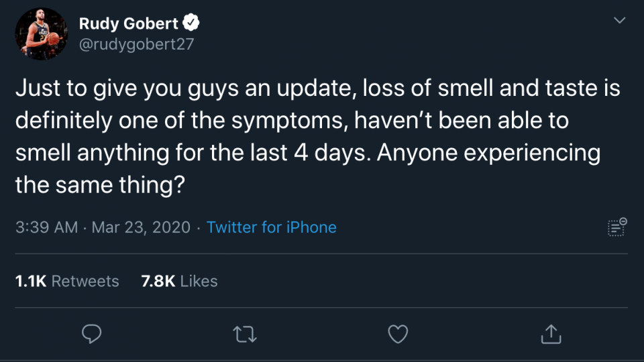
Task: View the 7.8K Likes list
Action: point(179,281)
